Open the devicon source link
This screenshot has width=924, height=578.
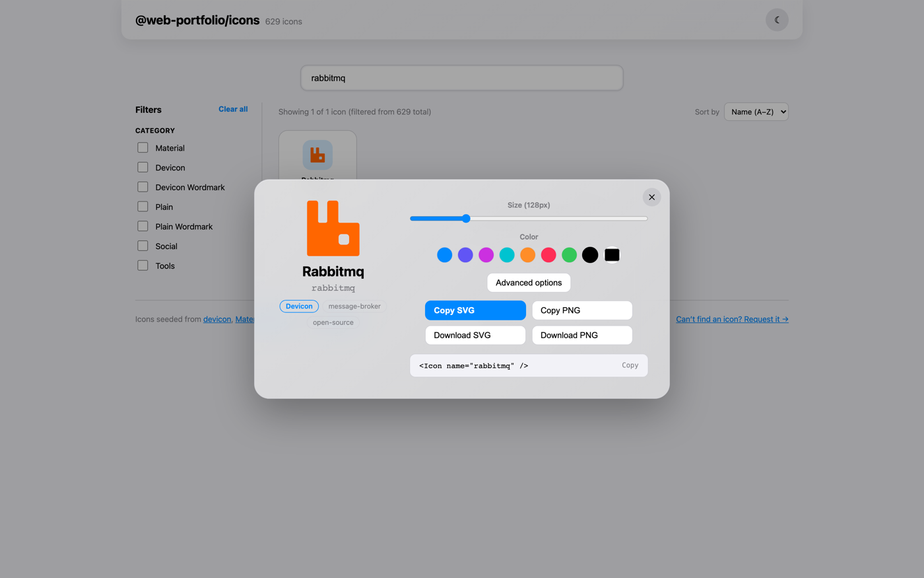pos(217,319)
